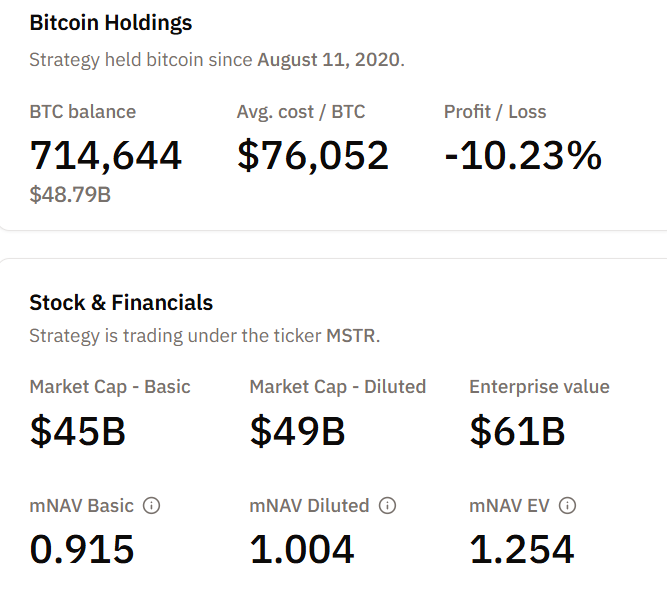
Task: Click the info icon beside mNAV EV
Action: tap(568, 506)
